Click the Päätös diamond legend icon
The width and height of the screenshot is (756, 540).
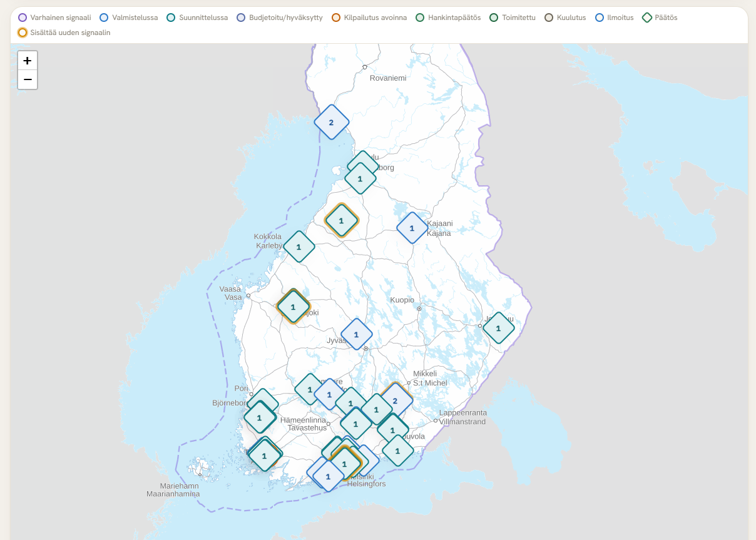coord(647,18)
